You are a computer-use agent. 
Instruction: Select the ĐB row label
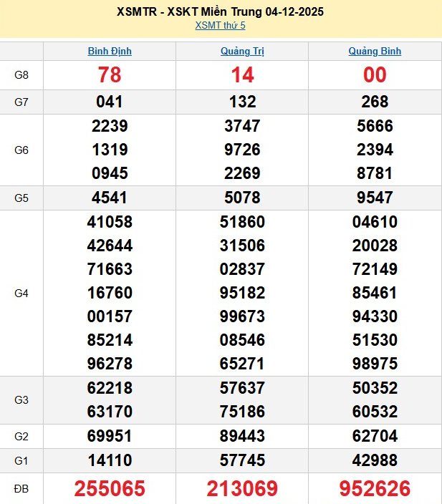coord(21,489)
